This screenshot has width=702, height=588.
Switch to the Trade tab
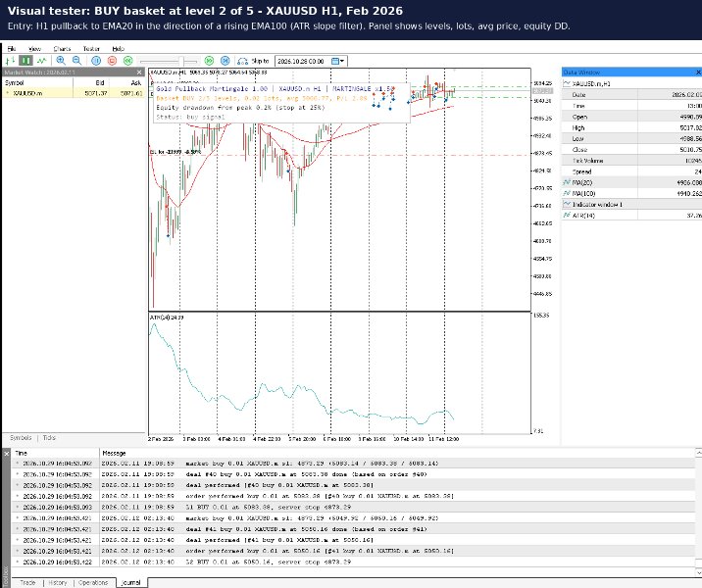coord(27,583)
